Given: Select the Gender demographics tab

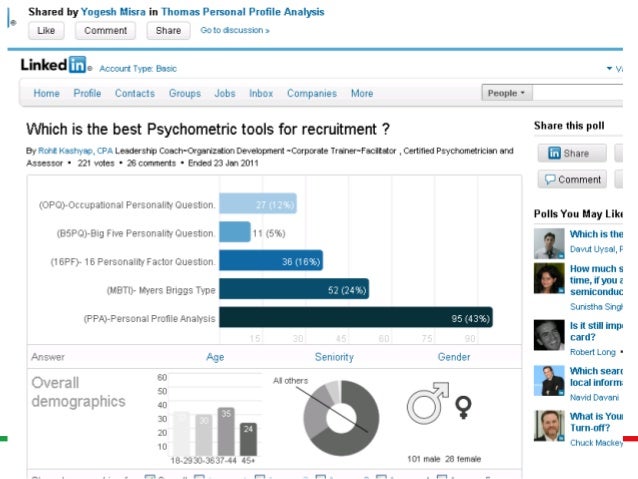Looking at the screenshot, I should 454,357.
